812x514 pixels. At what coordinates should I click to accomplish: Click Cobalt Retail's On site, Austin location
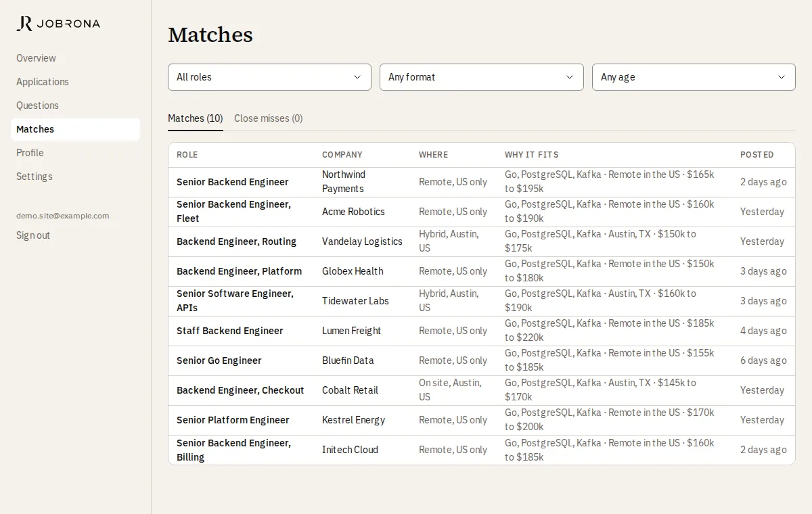(x=450, y=390)
